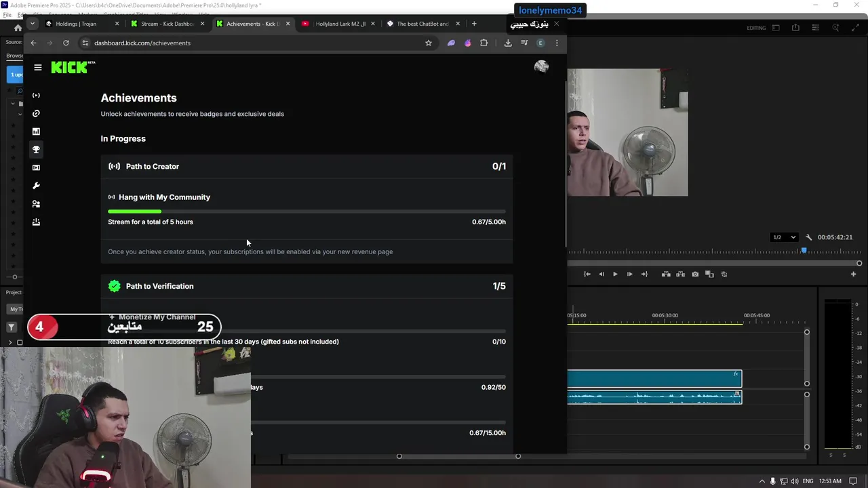Open Premiere button editor plus icon
Viewport: 868px width, 488px height.
click(853, 274)
